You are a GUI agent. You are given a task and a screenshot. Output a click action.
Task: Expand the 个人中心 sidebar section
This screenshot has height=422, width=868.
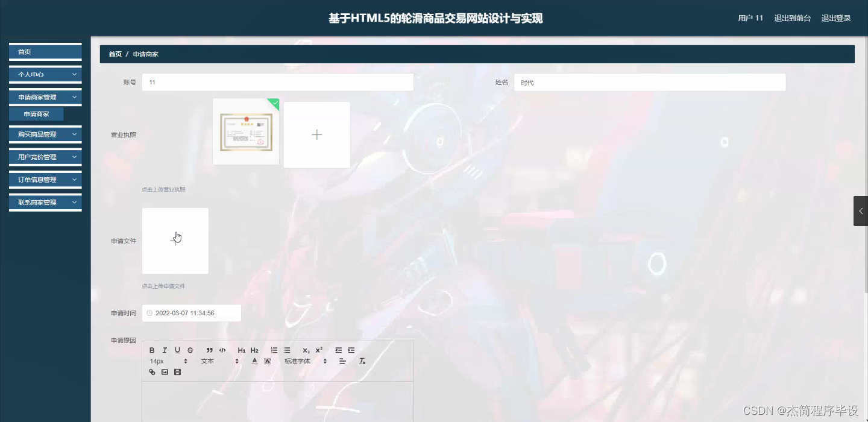pos(45,74)
